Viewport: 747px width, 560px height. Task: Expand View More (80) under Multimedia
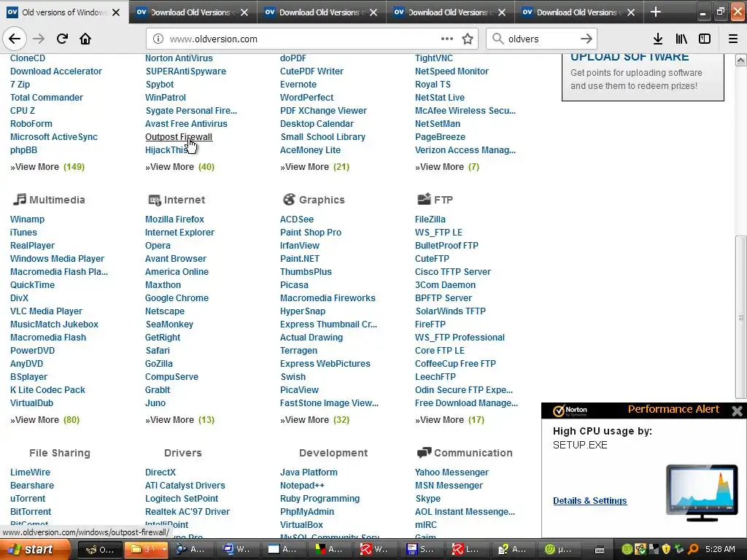[44, 419]
